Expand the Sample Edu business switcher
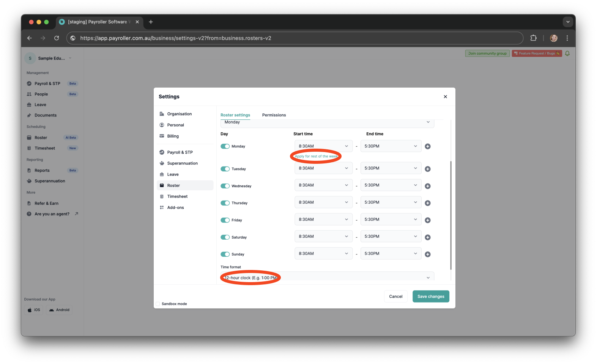This screenshot has width=597, height=364. [x=49, y=58]
